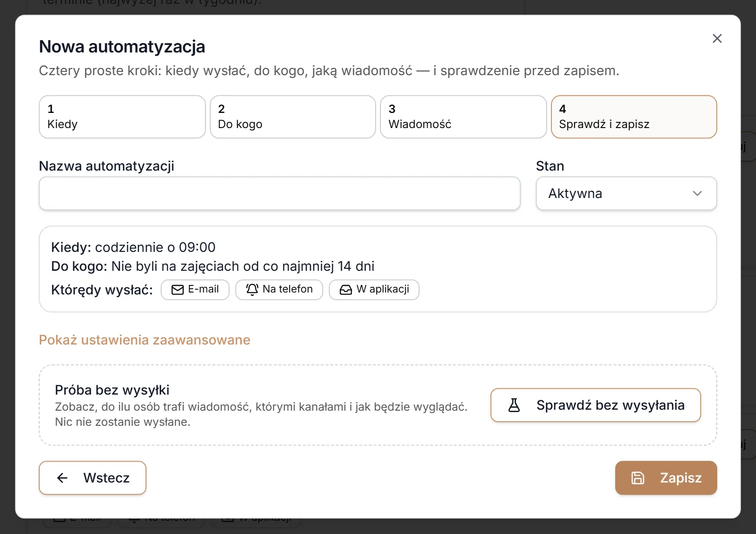Go to step 2 Do kogo
Viewport: 756px width, 534px height.
[x=293, y=117]
